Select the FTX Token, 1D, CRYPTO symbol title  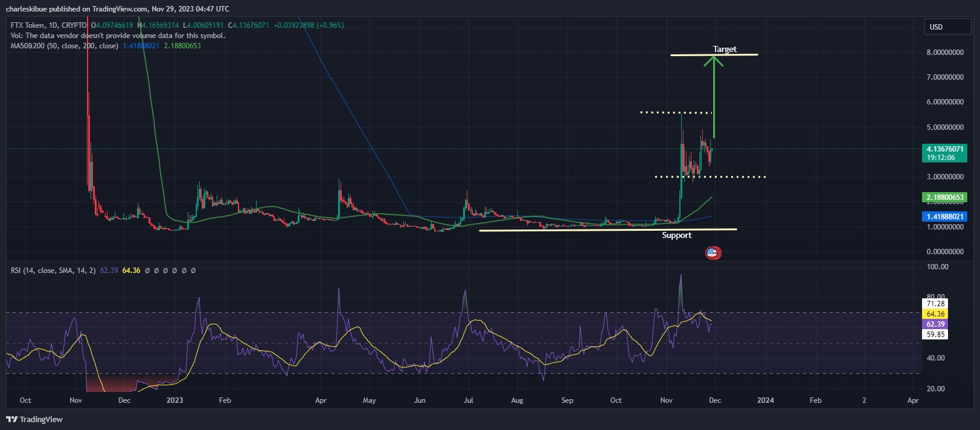click(49, 25)
